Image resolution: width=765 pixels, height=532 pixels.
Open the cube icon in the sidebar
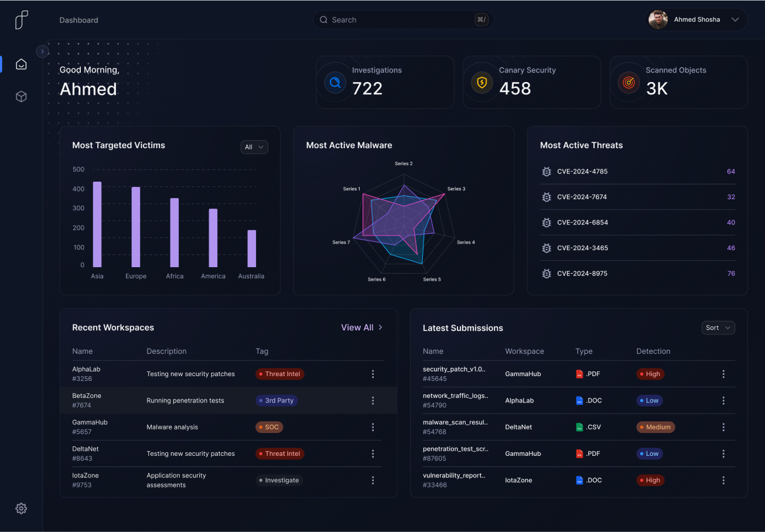tap(21, 97)
